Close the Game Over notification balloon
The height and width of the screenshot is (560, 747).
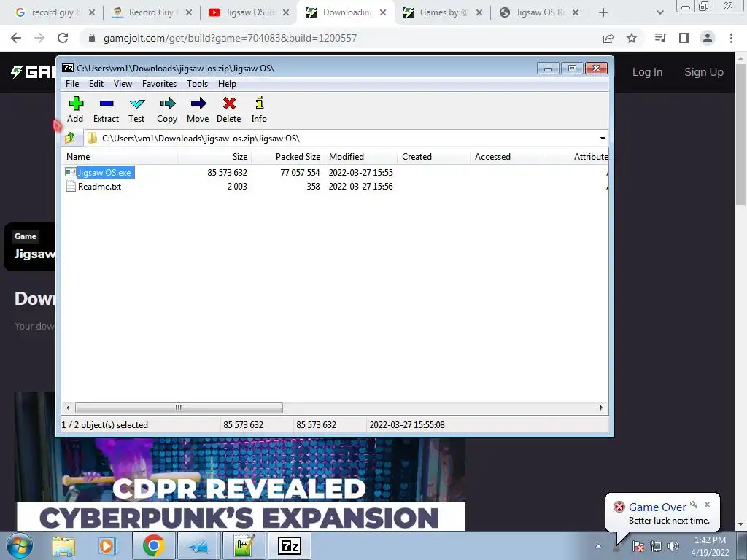click(x=708, y=505)
